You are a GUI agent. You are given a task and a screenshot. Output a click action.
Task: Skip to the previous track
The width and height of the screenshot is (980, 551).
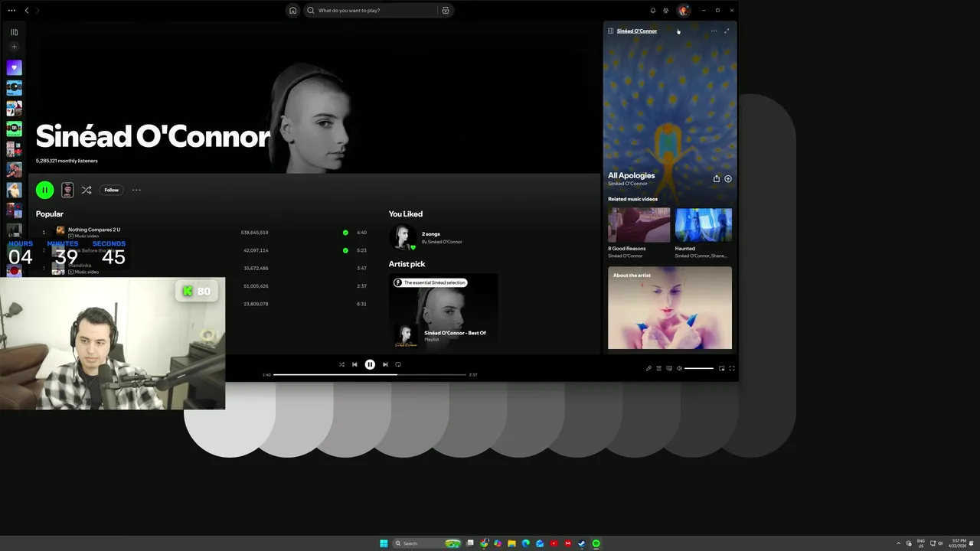pos(354,364)
